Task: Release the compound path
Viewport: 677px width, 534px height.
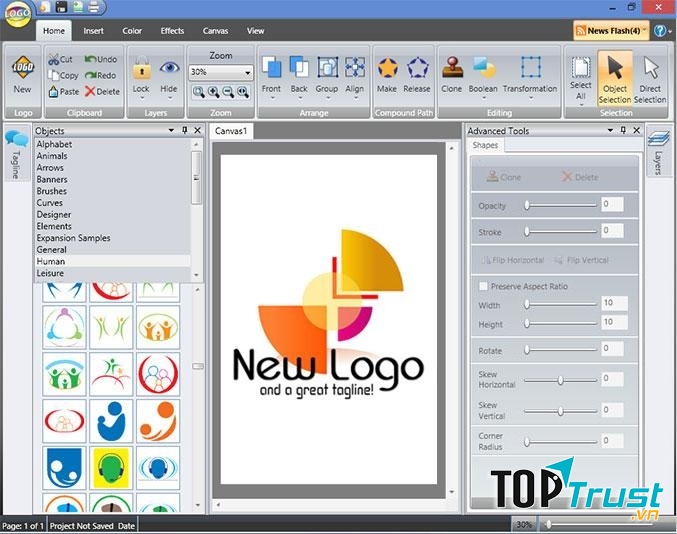Action: click(417, 76)
